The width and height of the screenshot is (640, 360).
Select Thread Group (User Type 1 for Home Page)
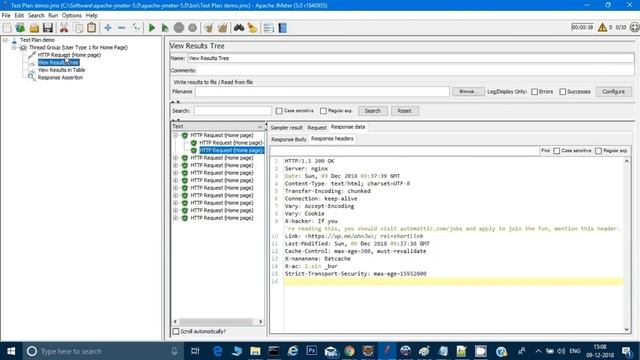78,47
